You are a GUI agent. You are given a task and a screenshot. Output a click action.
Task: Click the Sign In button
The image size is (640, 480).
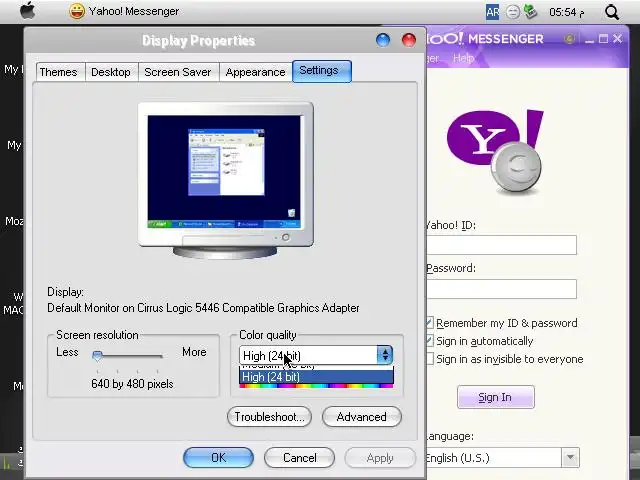tap(496, 397)
